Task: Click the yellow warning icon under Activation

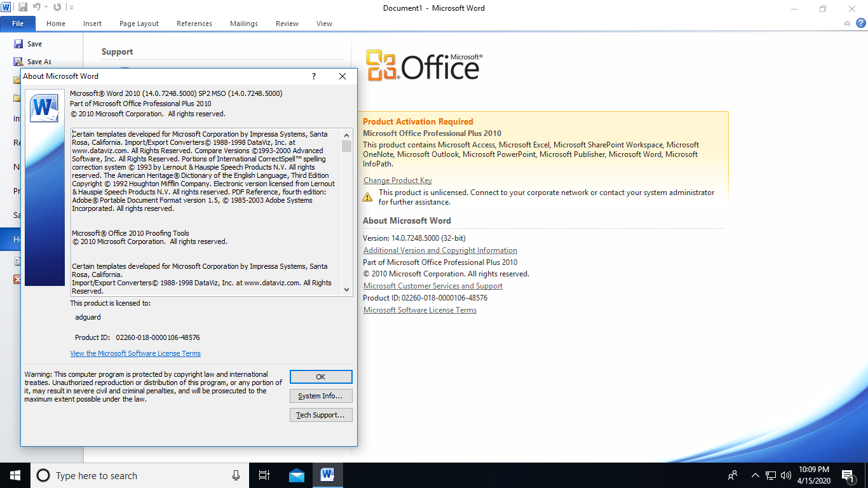Action: point(367,197)
